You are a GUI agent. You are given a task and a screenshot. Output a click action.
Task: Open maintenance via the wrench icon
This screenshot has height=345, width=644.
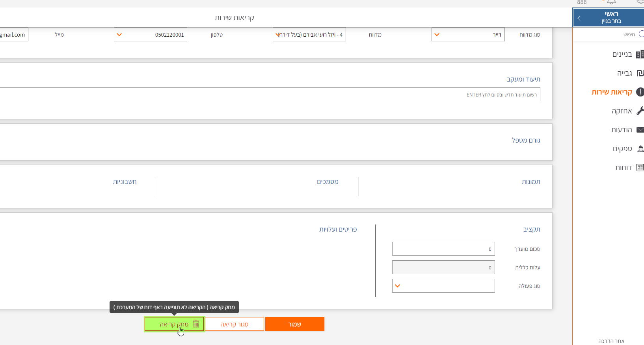click(x=640, y=111)
